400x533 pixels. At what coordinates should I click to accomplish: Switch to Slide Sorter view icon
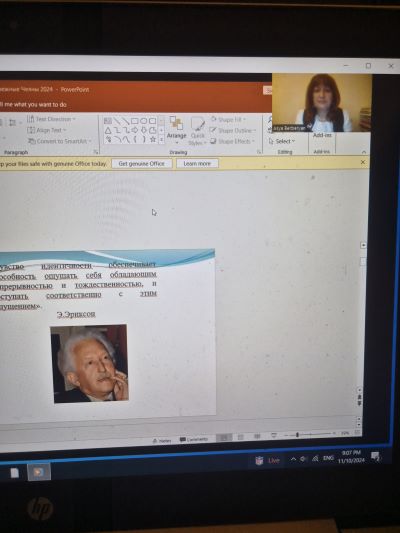coord(241,437)
